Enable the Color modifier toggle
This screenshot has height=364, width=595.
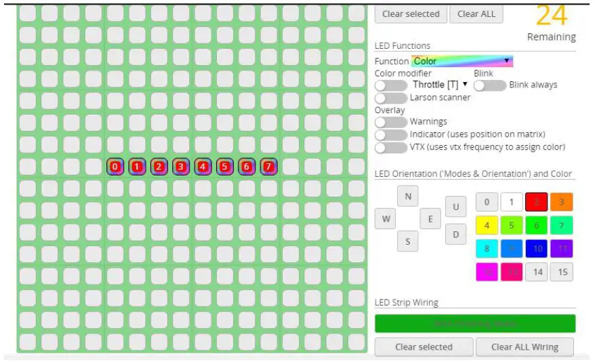click(391, 85)
